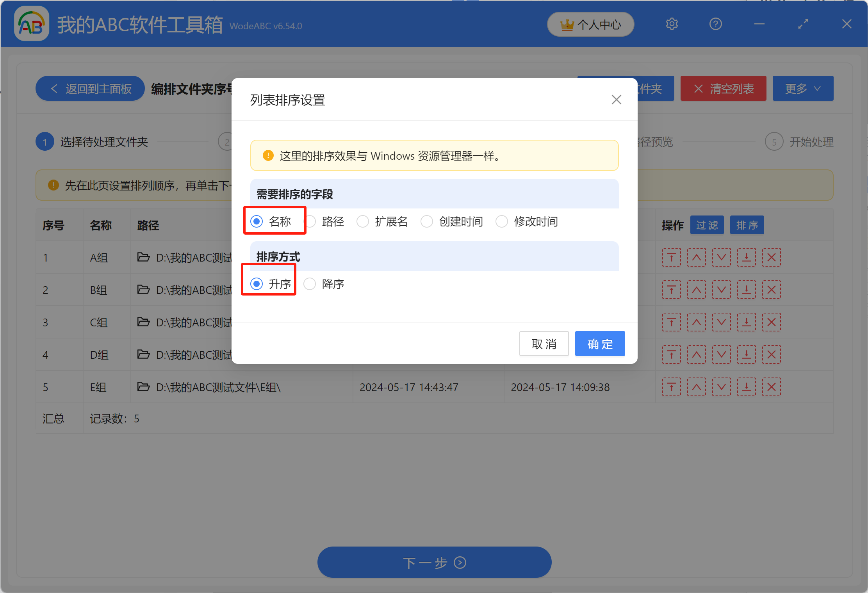Open the help icon in the title bar

715,24
